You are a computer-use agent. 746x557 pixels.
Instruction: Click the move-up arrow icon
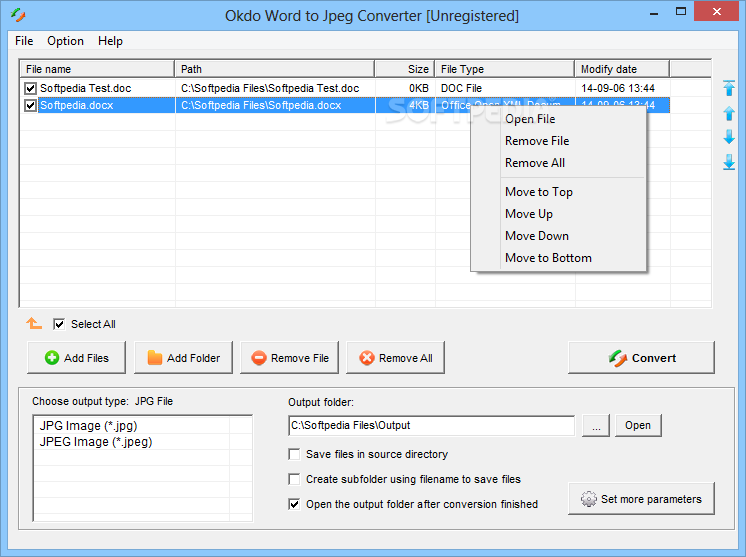(728, 113)
